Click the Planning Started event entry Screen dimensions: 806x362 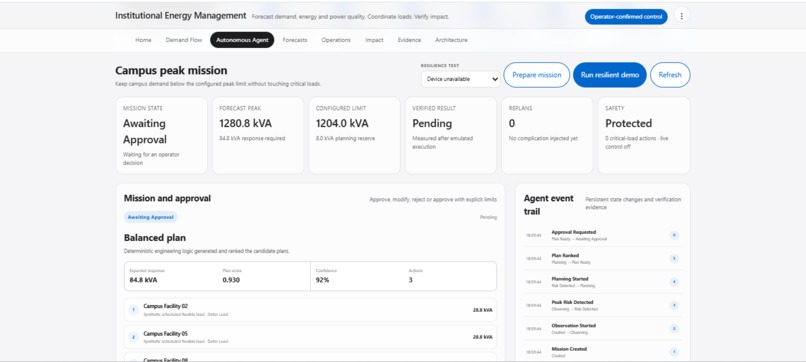coord(602,282)
